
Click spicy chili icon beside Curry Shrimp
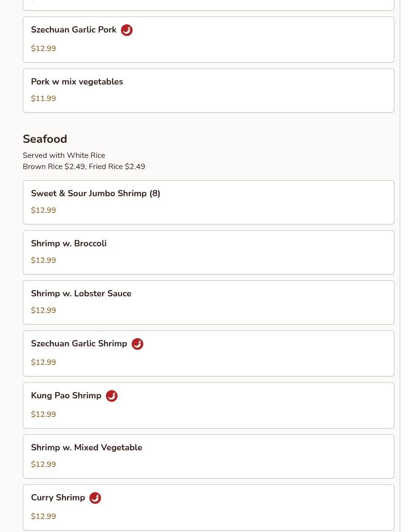95,498
